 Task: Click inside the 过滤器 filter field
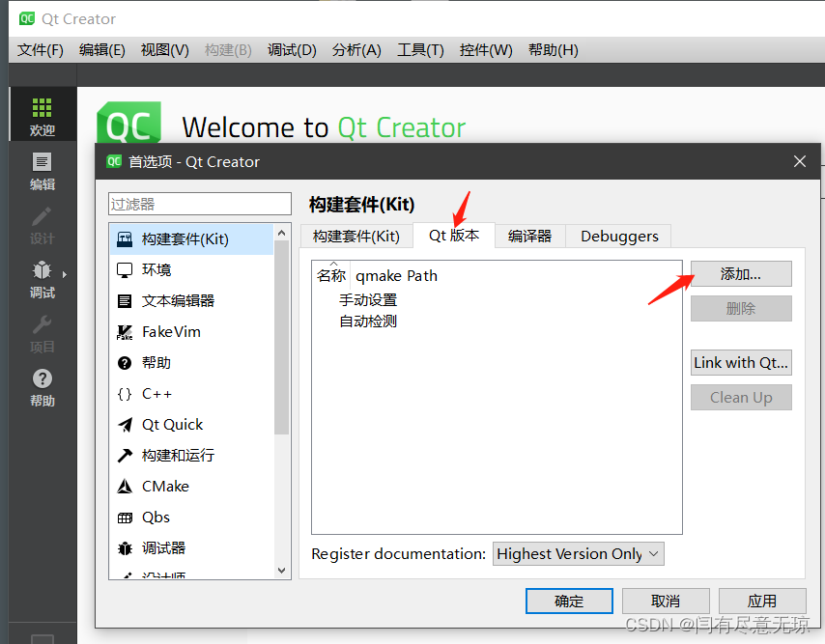tap(199, 204)
